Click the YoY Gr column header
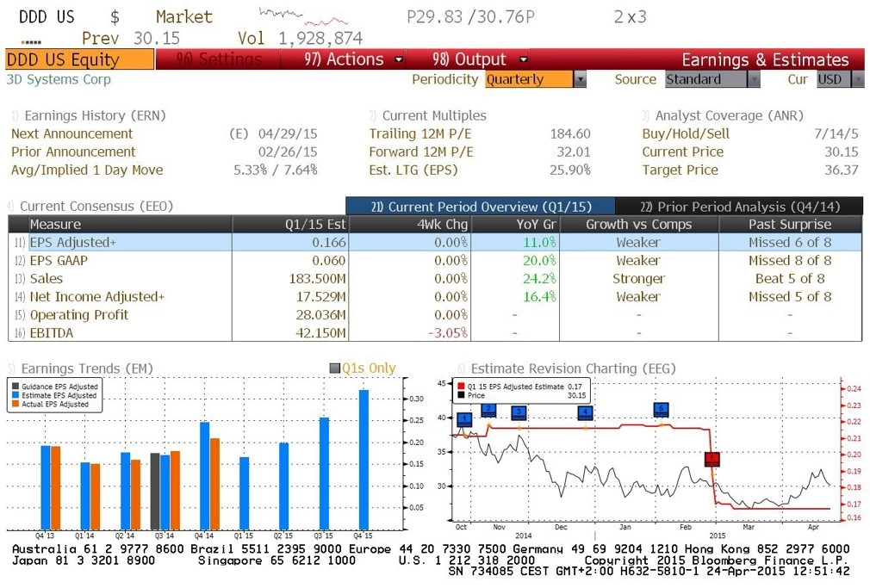This screenshot has height=588, width=870. (515, 224)
